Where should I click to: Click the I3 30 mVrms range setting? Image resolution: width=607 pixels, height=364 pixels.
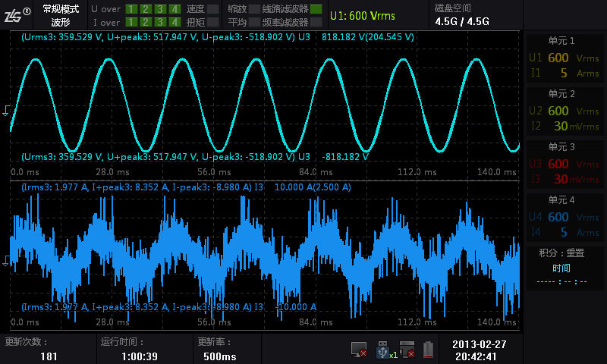(564, 179)
